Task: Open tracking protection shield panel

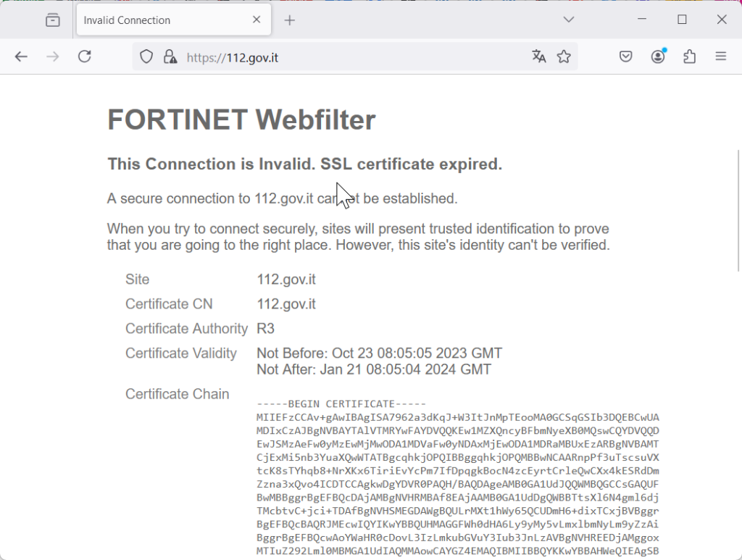Action: (146, 57)
